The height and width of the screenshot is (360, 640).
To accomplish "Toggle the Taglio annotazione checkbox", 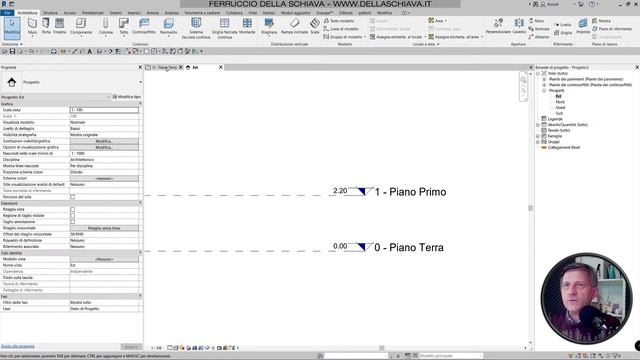I will pyautogui.click(x=73, y=222).
